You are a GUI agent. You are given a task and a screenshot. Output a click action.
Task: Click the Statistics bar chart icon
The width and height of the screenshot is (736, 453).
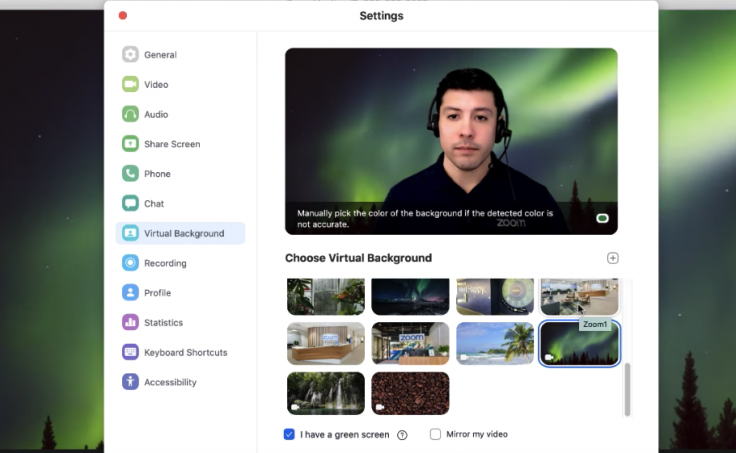tap(130, 323)
